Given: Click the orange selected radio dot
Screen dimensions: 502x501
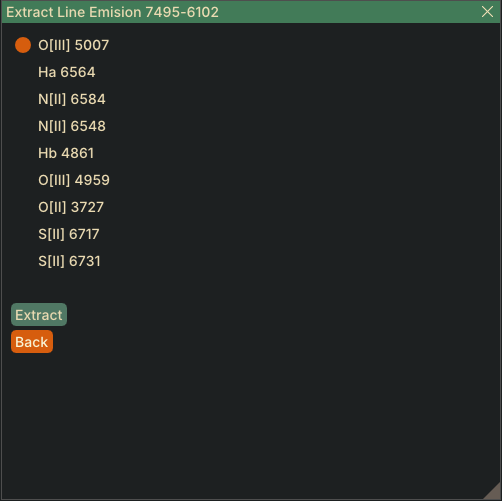Looking at the screenshot, I should [23, 45].
